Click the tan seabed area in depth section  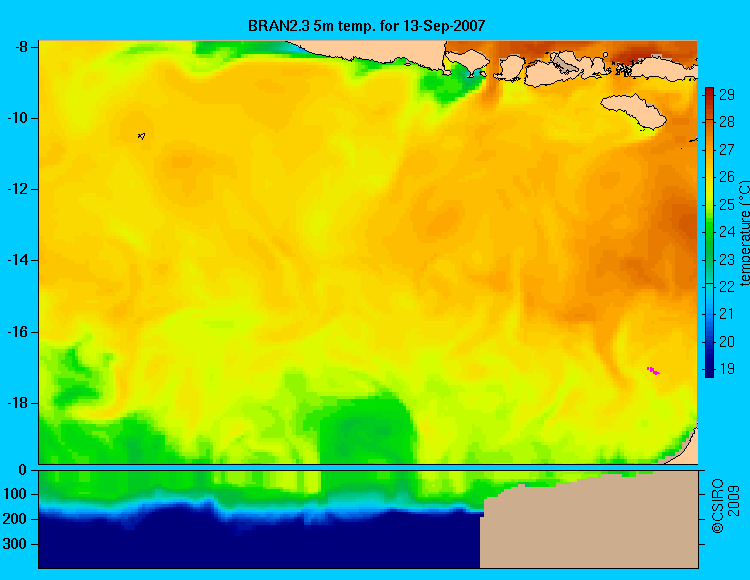pyautogui.click(x=589, y=521)
